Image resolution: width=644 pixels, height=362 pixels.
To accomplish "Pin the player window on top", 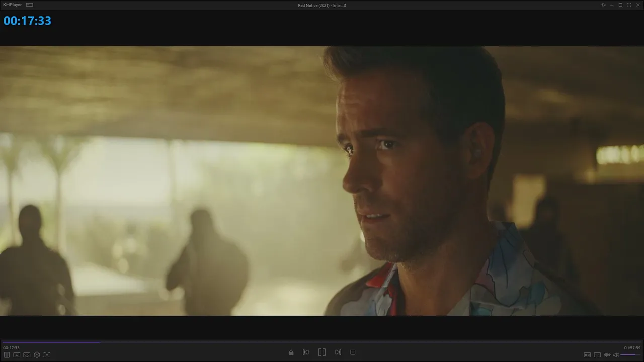I will click(x=603, y=5).
